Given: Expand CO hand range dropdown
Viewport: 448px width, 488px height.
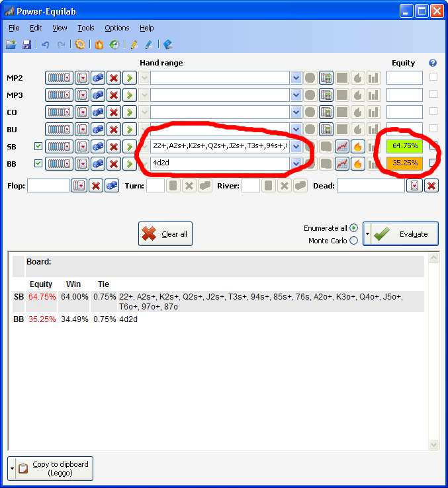Looking at the screenshot, I should click(x=296, y=112).
